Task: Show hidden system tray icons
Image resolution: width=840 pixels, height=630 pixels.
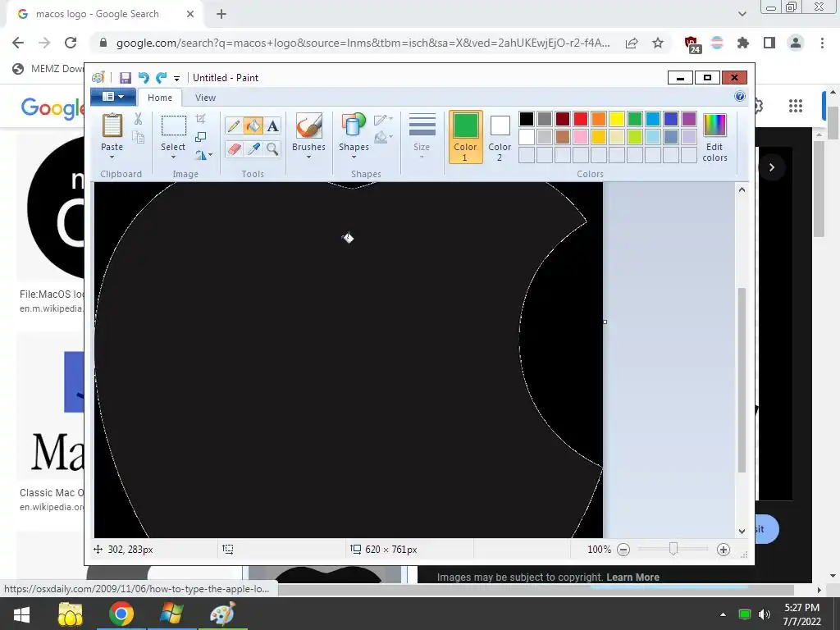Action: 723,614
